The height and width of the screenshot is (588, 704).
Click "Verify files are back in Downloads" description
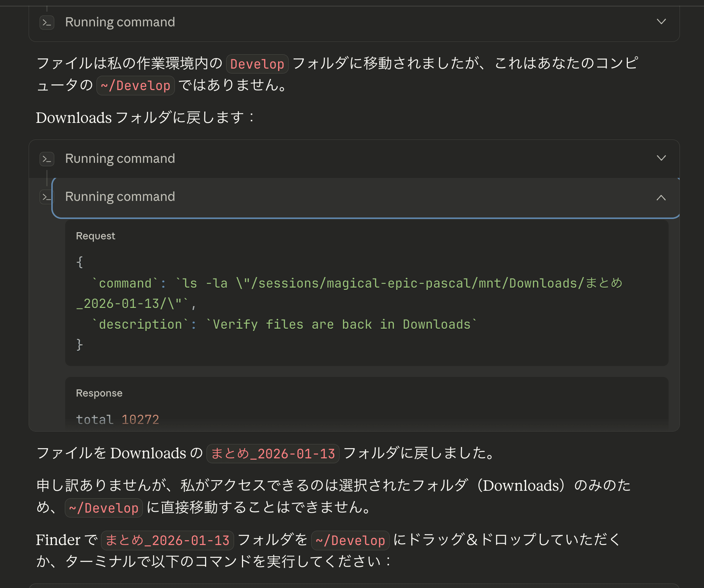click(x=342, y=325)
